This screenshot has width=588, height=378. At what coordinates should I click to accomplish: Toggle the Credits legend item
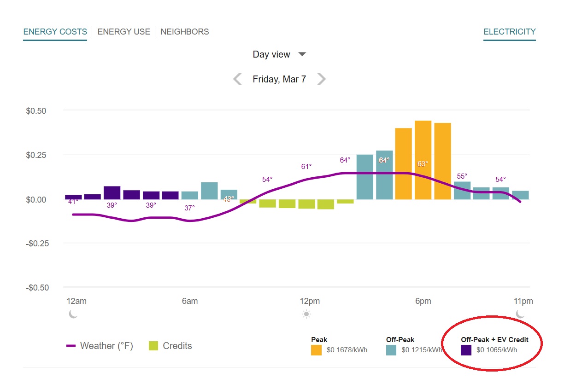170,346
